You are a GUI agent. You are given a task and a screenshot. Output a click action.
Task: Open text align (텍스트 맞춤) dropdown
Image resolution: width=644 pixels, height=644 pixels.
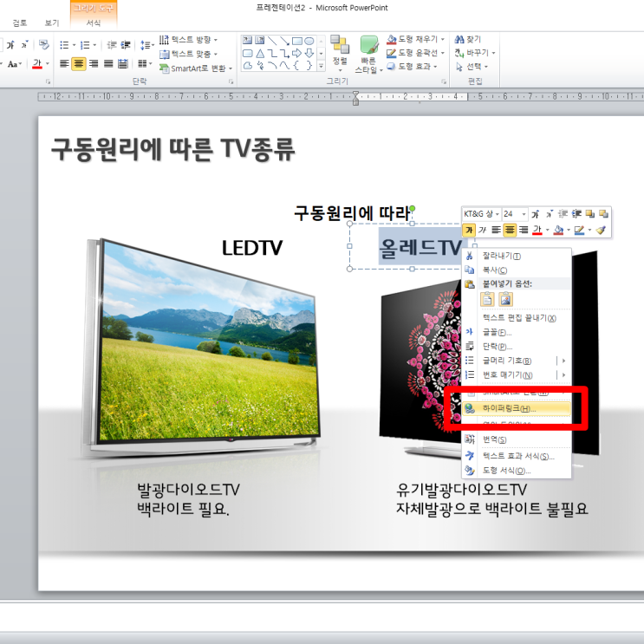pos(188,54)
